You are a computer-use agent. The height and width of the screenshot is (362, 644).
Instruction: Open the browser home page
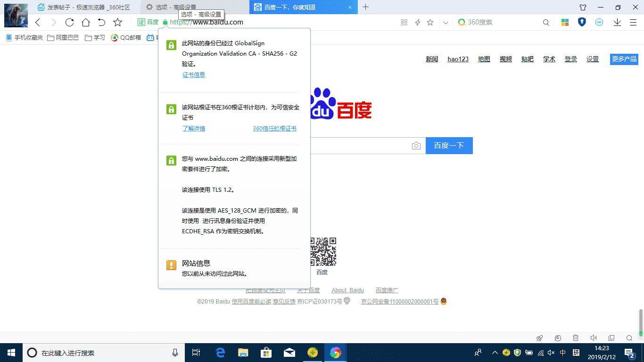pyautogui.click(x=86, y=22)
